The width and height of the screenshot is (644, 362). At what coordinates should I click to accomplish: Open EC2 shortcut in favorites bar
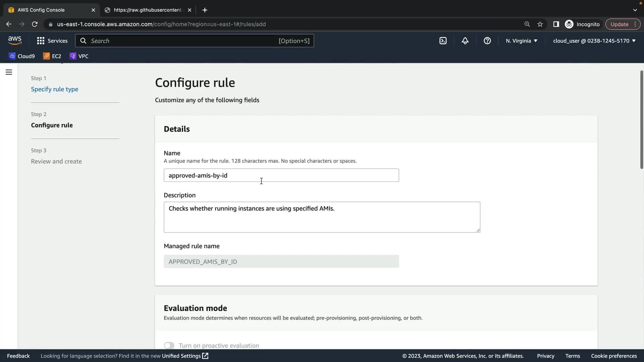(x=52, y=56)
